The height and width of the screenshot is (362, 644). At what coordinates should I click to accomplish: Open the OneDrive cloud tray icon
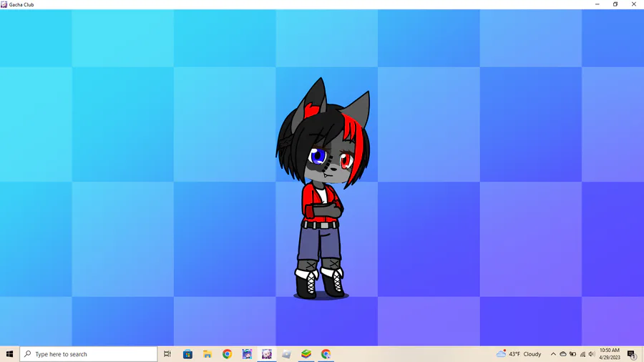coord(563,354)
